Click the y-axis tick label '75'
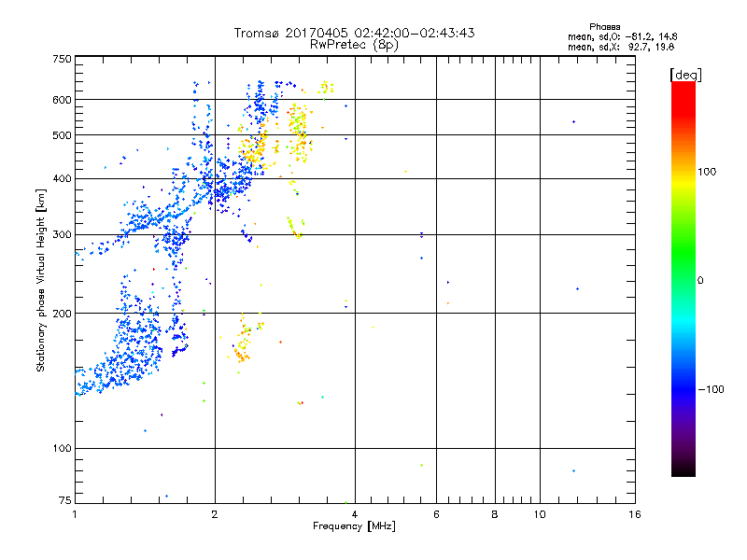The width and height of the screenshot is (747, 560). click(65, 500)
